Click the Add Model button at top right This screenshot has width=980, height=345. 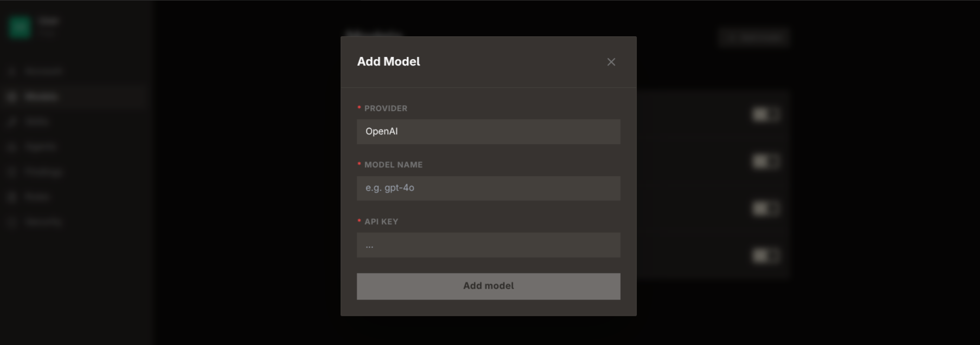(754, 37)
